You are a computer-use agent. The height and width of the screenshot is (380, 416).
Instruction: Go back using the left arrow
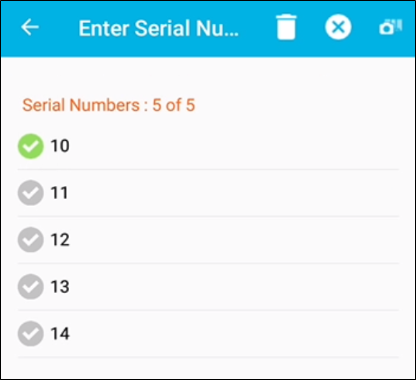coord(30,27)
